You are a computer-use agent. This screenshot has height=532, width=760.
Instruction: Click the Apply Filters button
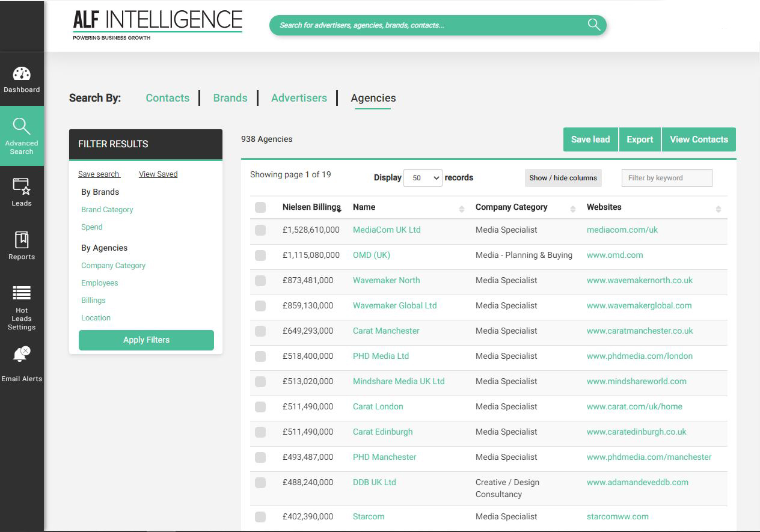click(146, 340)
